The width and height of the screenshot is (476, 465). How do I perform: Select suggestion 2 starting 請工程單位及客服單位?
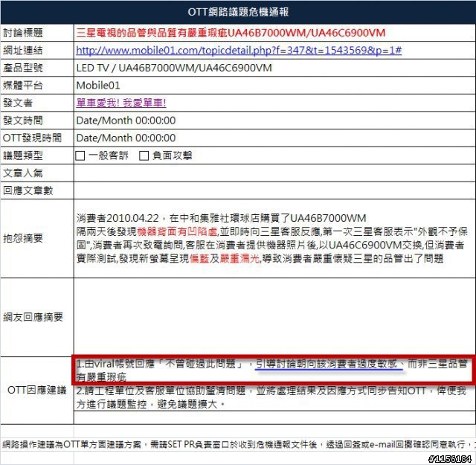271,397
